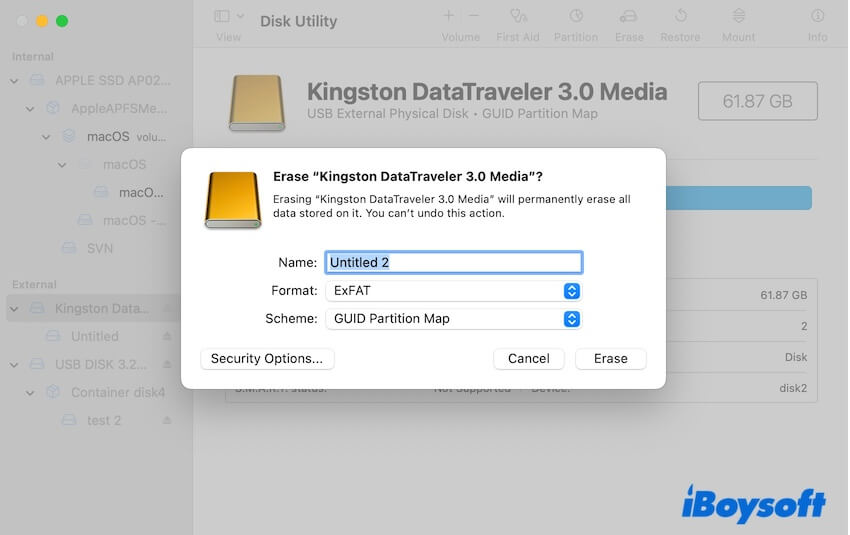
Task: Click the First Aid toolbar icon
Action: click(518, 17)
